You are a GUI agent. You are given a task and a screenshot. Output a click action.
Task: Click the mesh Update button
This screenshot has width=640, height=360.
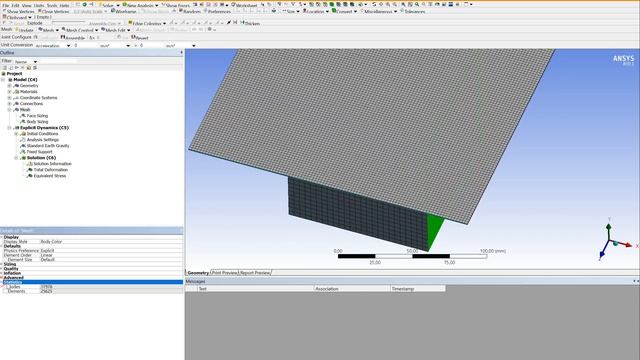[x=24, y=30]
